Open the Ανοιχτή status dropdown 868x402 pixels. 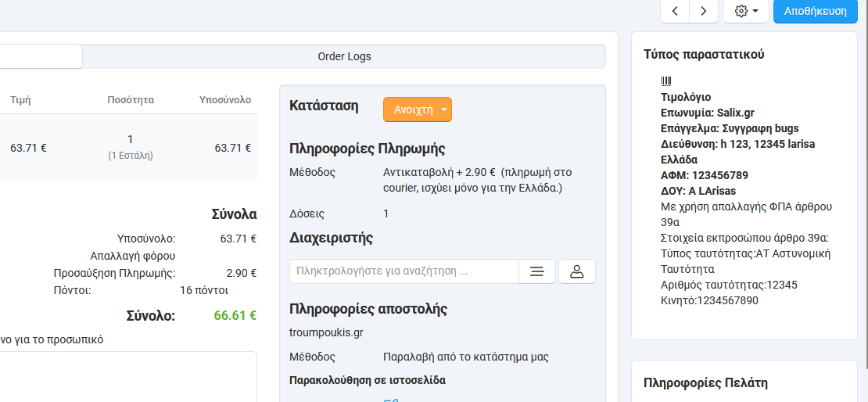coord(418,109)
